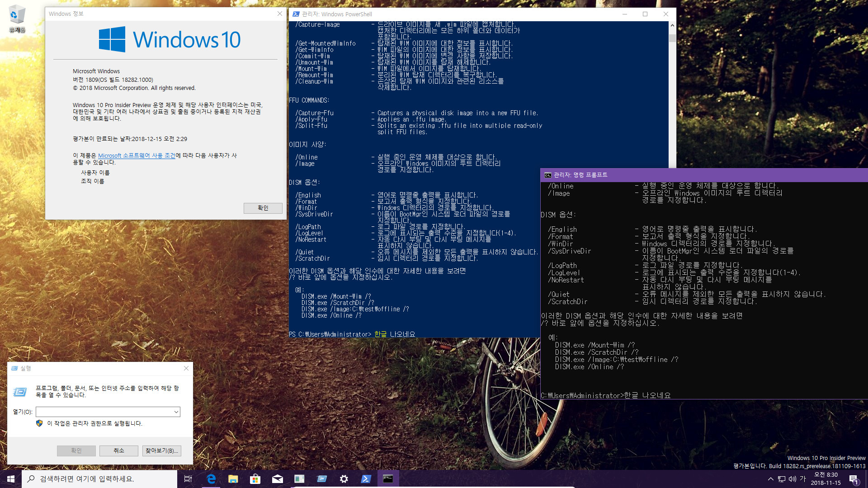Click the 확인 button in Run dialog
This screenshot has height=488, width=868.
click(76, 450)
